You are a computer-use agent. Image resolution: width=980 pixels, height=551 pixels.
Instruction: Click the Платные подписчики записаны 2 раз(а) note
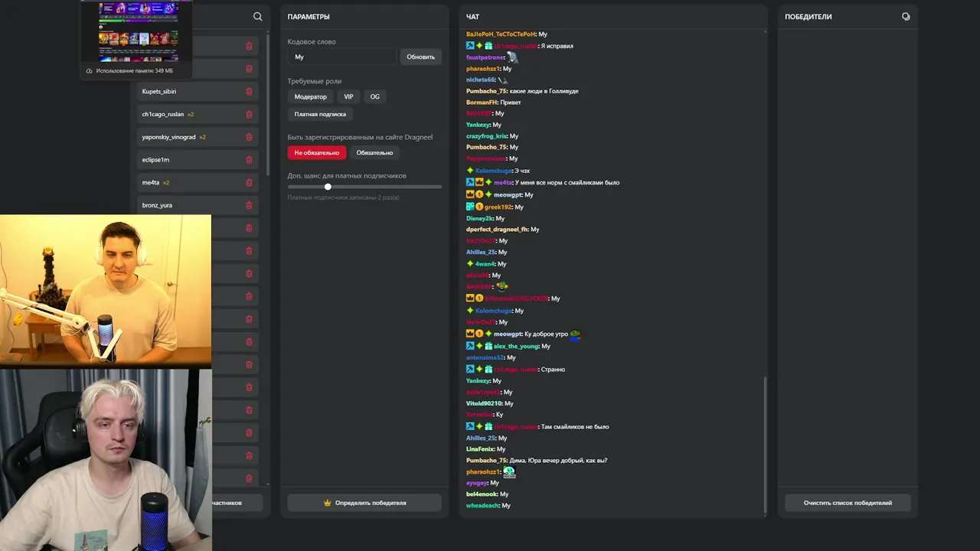[343, 197]
